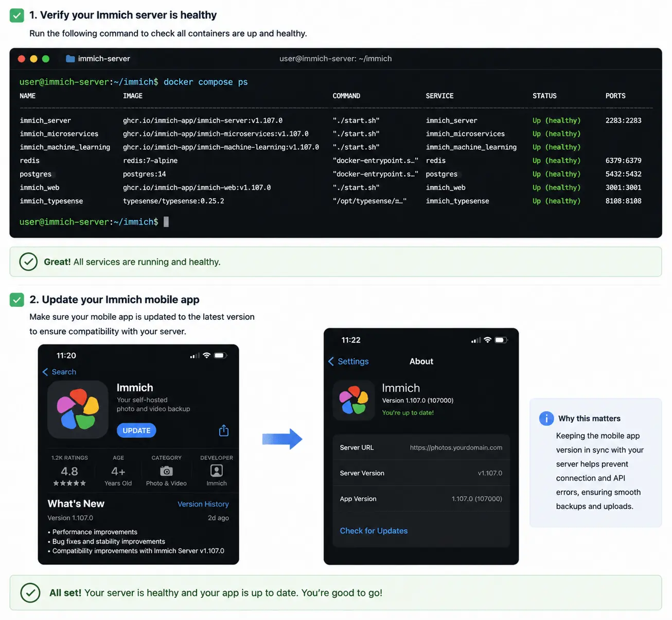Click the "/opt/typesense/m…" command cell
672x620 pixels.
click(369, 201)
